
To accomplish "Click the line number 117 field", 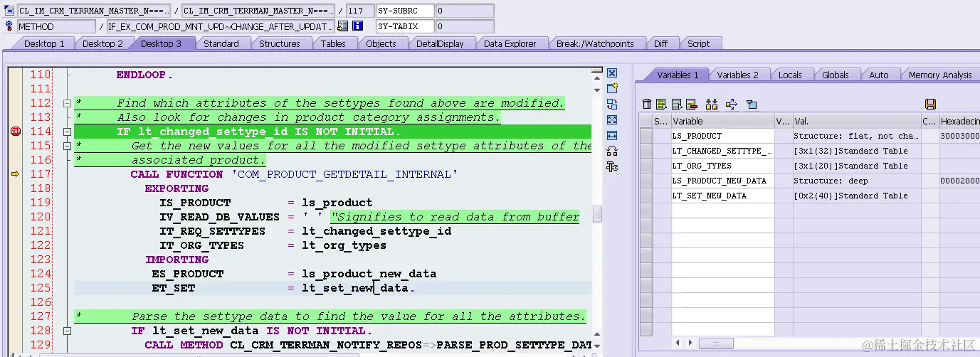I will pos(360,11).
